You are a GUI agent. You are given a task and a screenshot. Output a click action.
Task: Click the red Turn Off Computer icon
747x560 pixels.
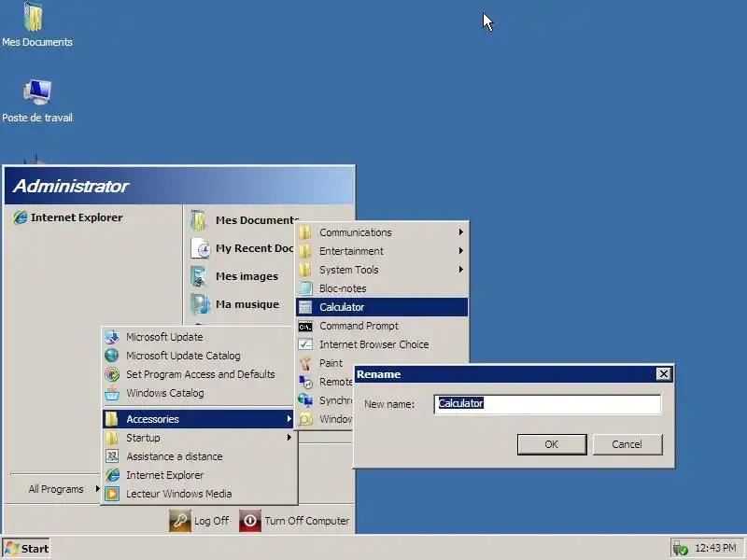pyautogui.click(x=250, y=521)
